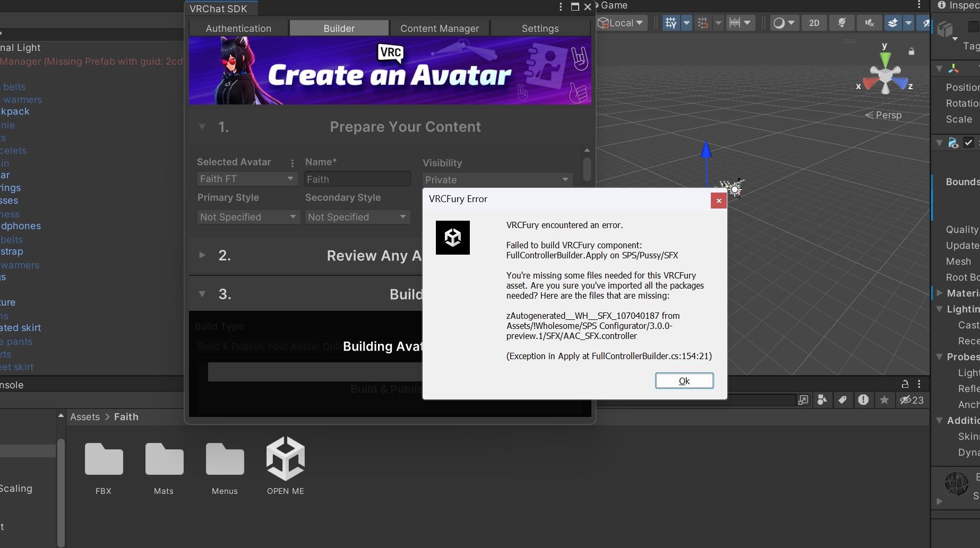
Task: Toggle scene effects (skybox/fog) icon
Action: coord(893,23)
